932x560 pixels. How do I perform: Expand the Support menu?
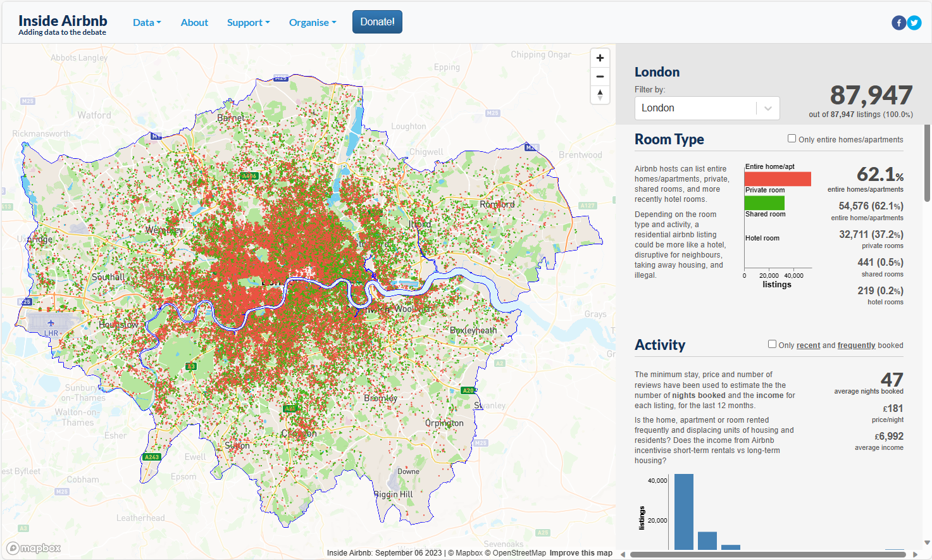point(248,23)
